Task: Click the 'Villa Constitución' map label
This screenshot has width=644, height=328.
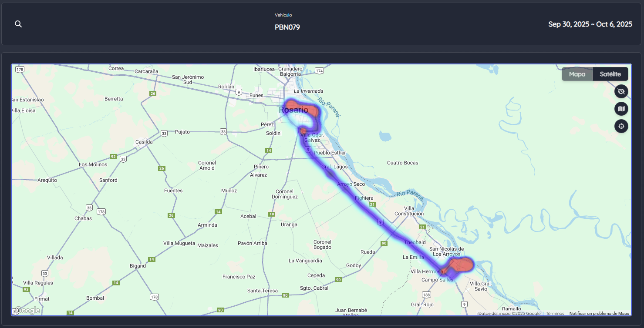Action: pyautogui.click(x=409, y=211)
